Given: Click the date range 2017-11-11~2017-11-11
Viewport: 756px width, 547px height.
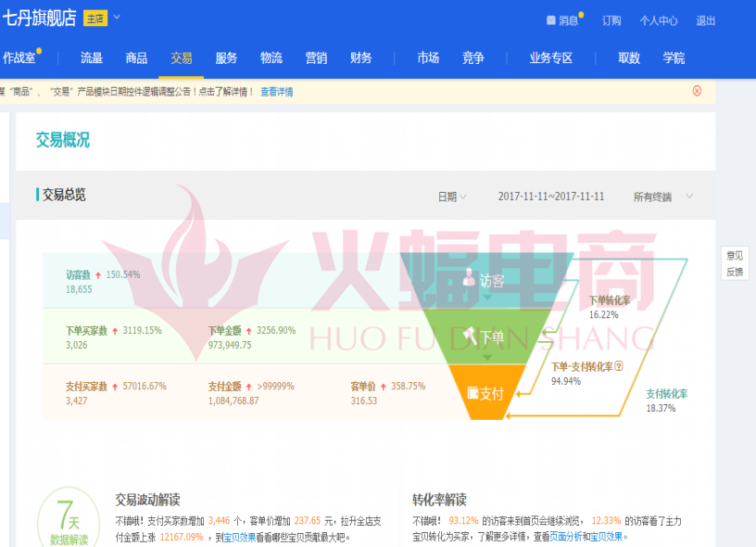Looking at the screenshot, I should (x=551, y=197).
